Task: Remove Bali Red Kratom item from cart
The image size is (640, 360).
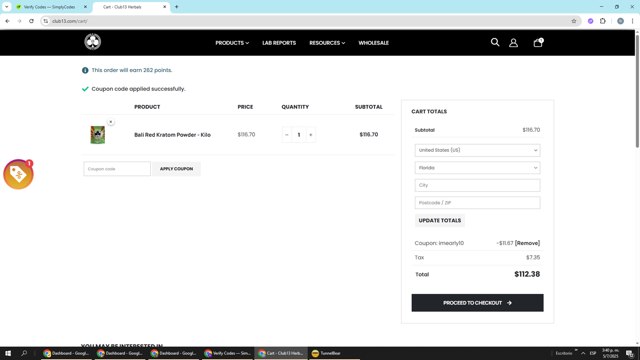Action: pyautogui.click(x=111, y=122)
